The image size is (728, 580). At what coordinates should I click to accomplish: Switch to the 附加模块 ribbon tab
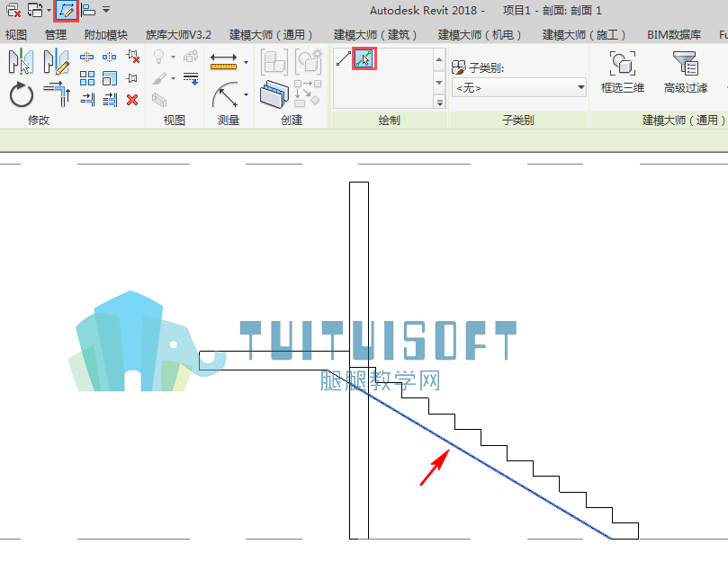click(x=106, y=35)
